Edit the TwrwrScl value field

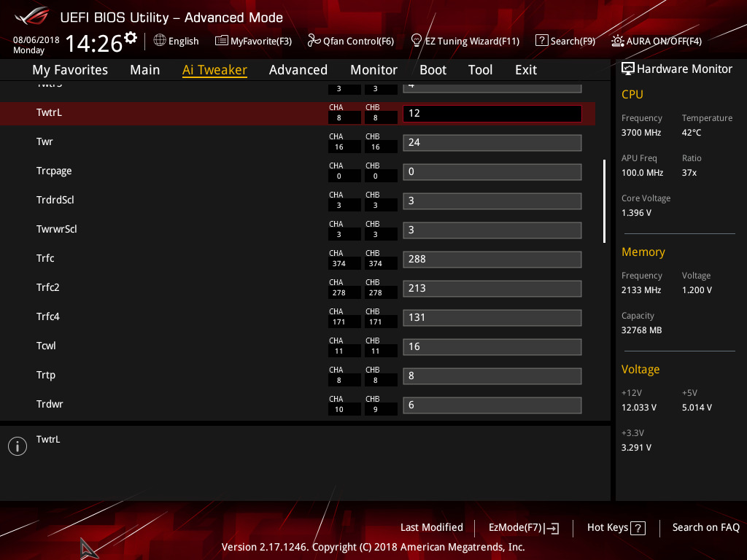click(x=492, y=230)
